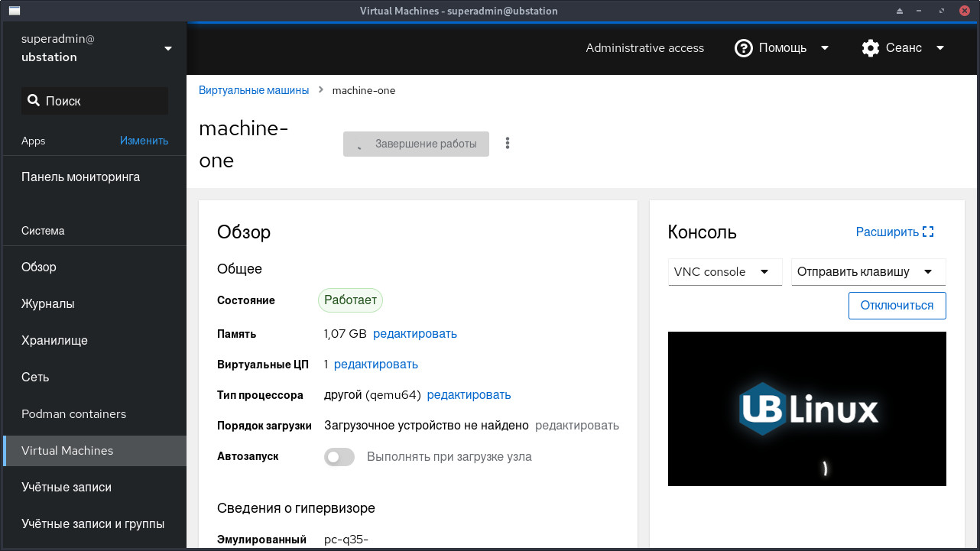Image resolution: width=980 pixels, height=551 pixels.
Task: Click Загрузочное устройство не найдено text
Action: click(x=427, y=425)
